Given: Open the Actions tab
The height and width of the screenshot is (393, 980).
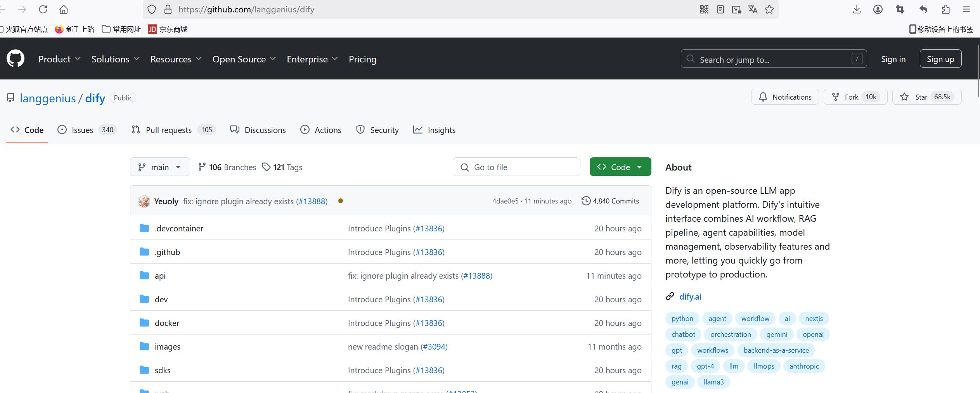Looking at the screenshot, I should (321, 130).
